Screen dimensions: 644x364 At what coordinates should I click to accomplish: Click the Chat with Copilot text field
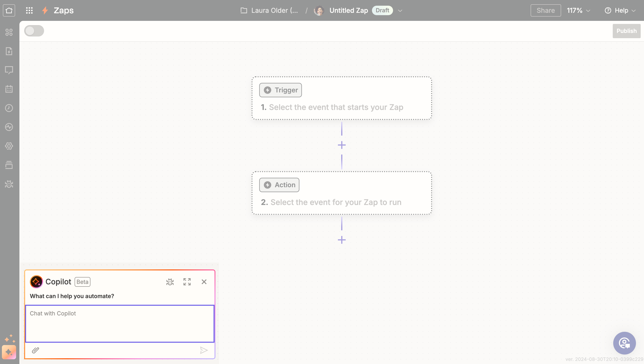[x=120, y=323]
